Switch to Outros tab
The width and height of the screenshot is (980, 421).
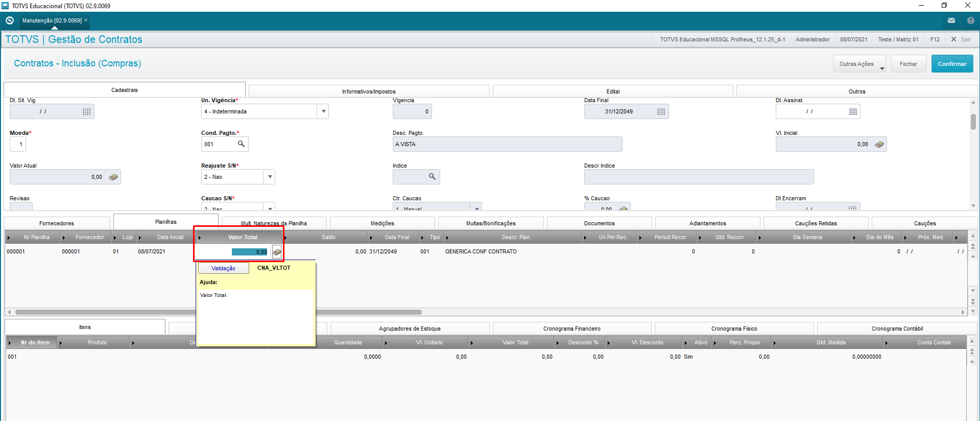[857, 91]
